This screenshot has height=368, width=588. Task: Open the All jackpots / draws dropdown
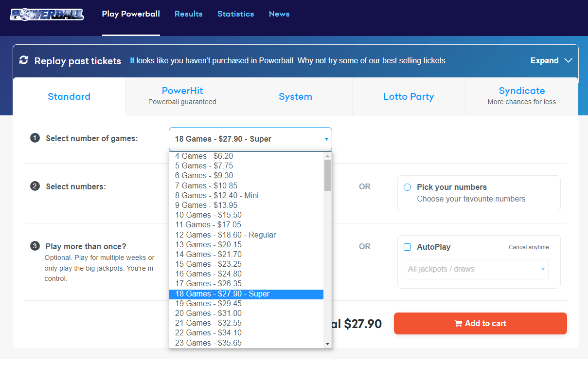(476, 269)
